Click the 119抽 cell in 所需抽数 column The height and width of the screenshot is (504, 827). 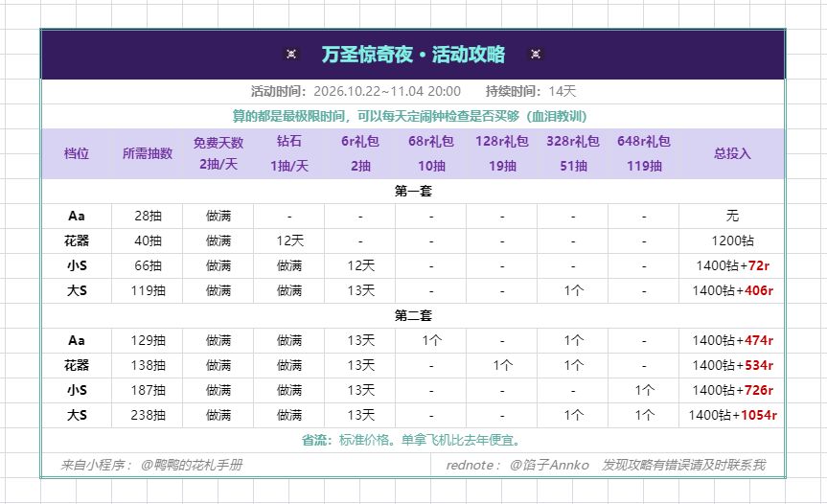tap(148, 290)
